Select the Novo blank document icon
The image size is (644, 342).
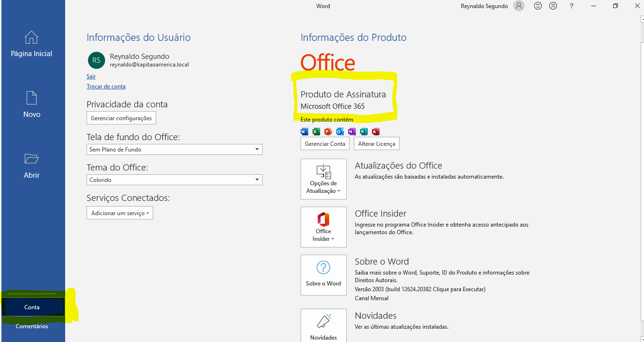click(x=31, y=98)
